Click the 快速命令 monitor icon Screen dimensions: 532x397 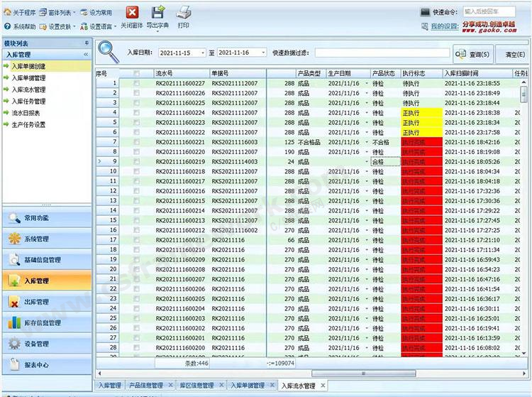pos(425,12)
